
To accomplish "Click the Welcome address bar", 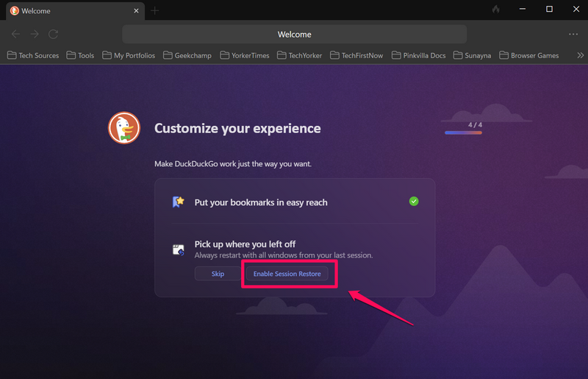I will (x=294, y=35).
